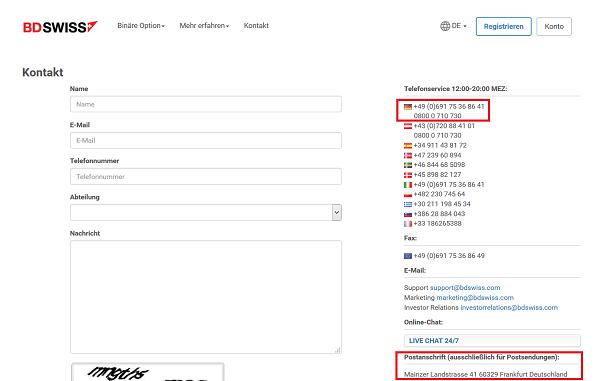Click the German flag icon
This screenshot has height=381, width=600.
[x=408, y=107]
